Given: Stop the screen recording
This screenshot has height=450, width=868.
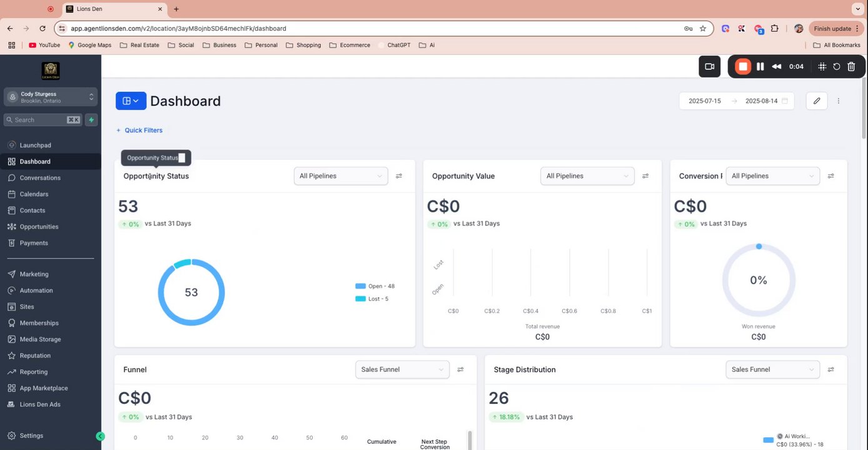Looking at the screenshot, I should pos(743,66).
